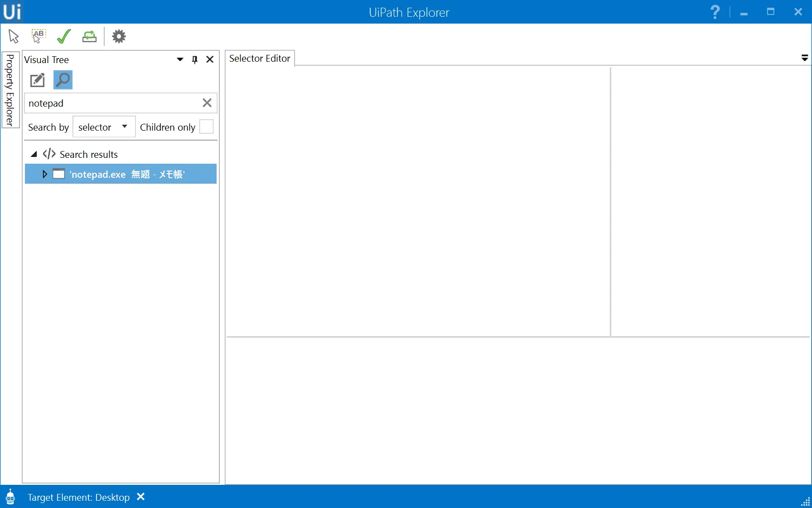Activate the Indicate Anchor AB tool

[x=39, y=36]
